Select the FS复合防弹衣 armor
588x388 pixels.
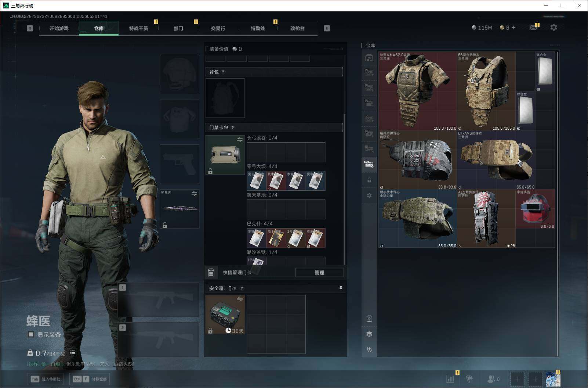[486, 91]
